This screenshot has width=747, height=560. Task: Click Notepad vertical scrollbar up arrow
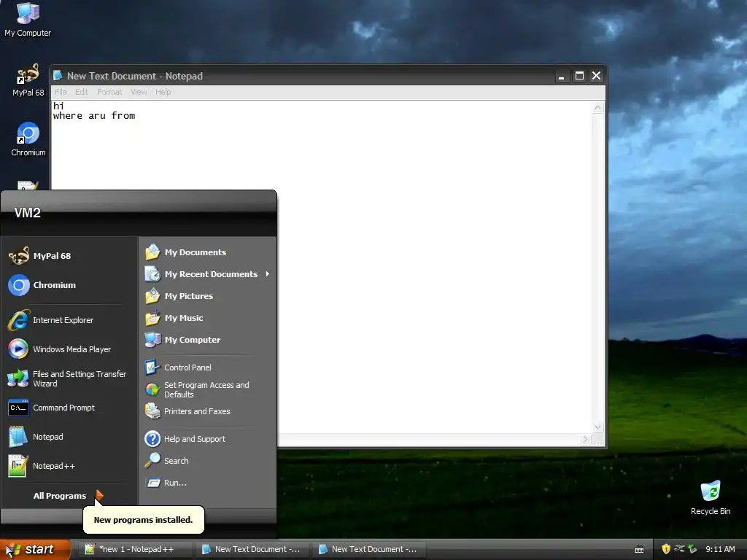pos(598,108)
